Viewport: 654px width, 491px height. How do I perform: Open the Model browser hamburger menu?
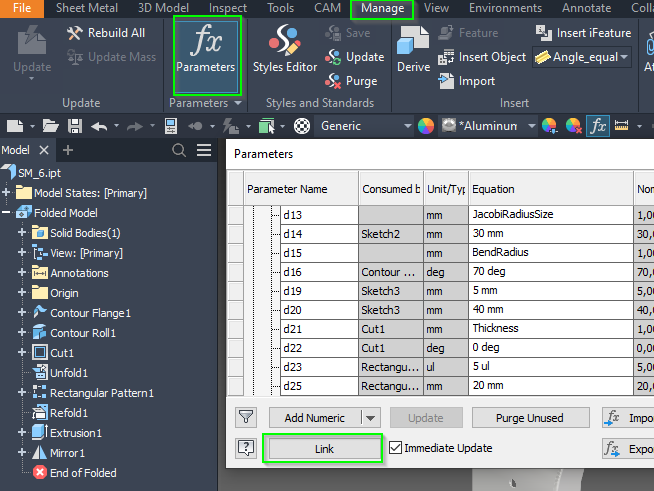204,150
